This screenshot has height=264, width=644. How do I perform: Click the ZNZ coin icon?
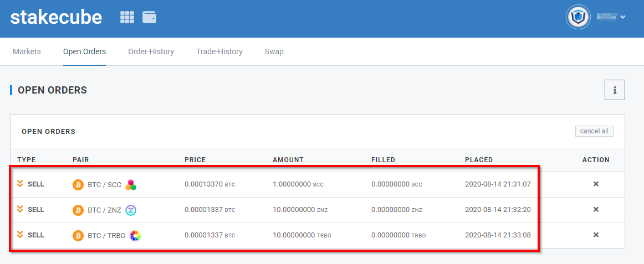click(131, 210)
